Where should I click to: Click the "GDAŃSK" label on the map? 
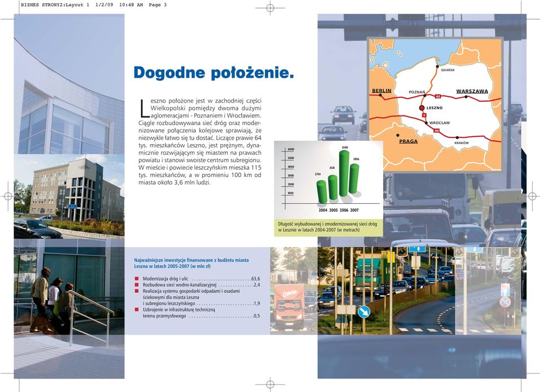[x=448, y=70]
